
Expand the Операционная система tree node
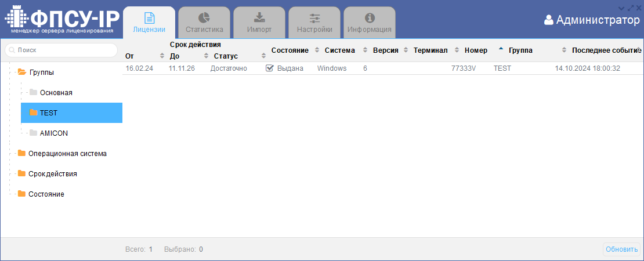22,153
